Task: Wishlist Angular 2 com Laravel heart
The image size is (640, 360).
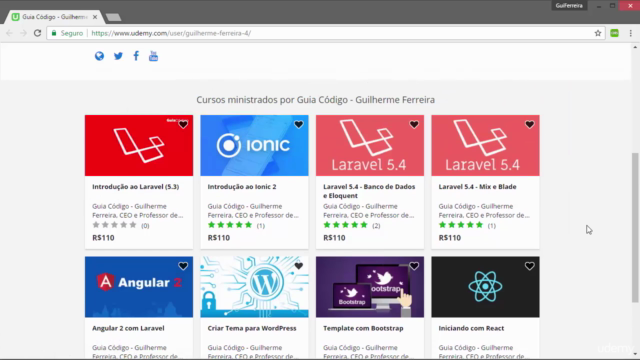Action: (183, 266)
